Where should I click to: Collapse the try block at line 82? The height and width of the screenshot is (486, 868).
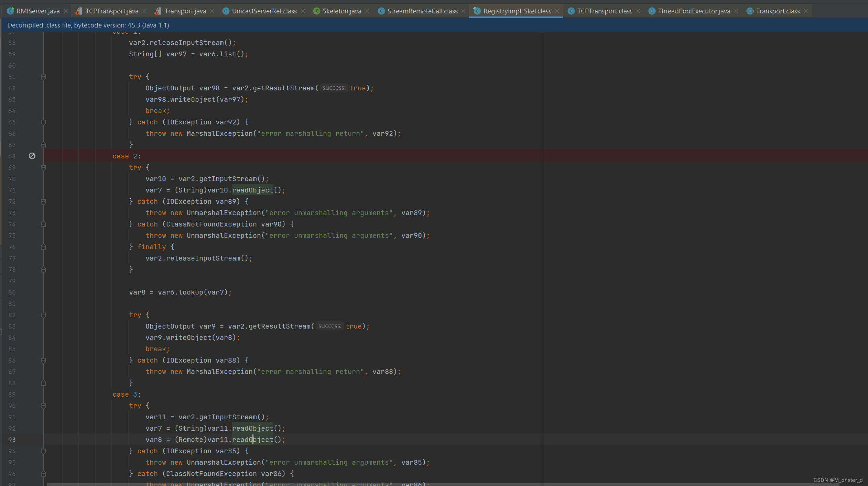43,315
